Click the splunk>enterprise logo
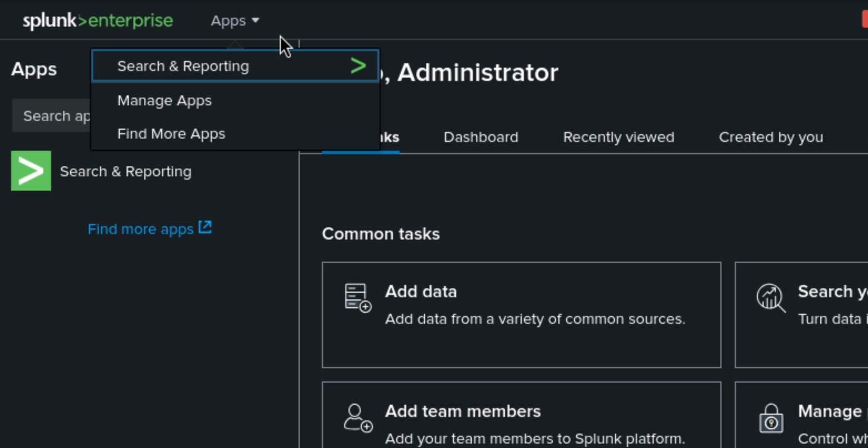868x448 pixels. 98,21
